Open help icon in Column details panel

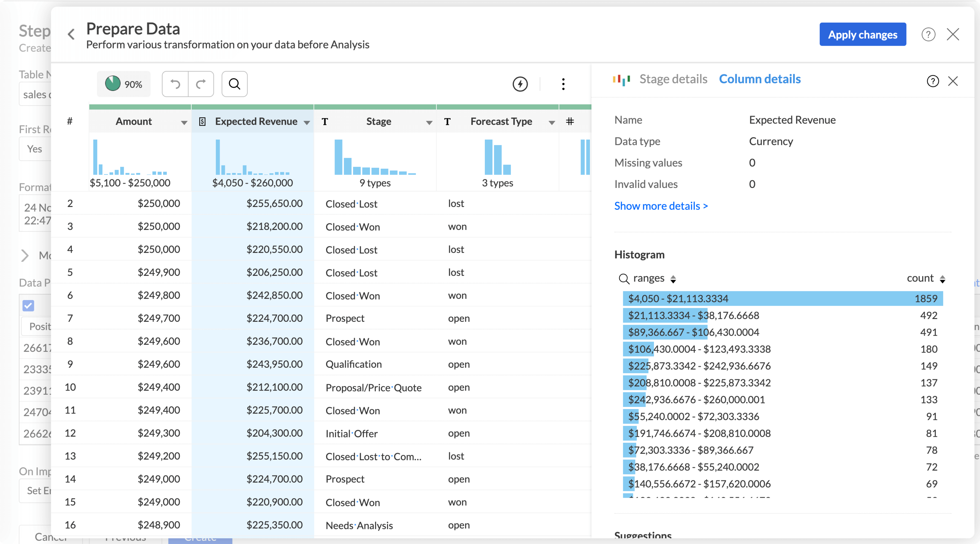click(x=932, y=81)
